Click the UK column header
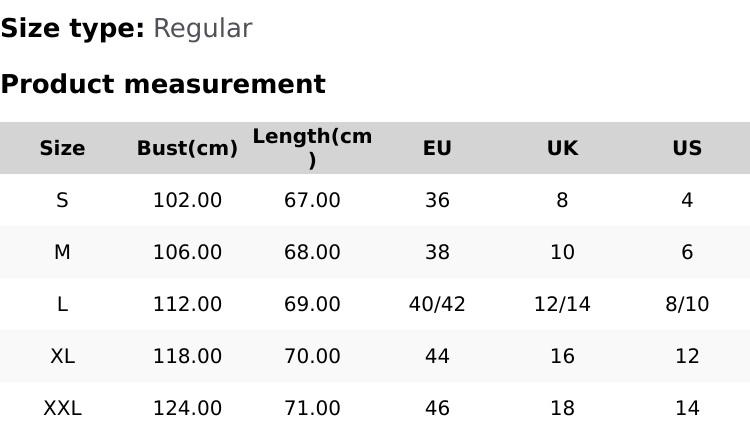The image size is (750, 434). click(x=562, y=148)
